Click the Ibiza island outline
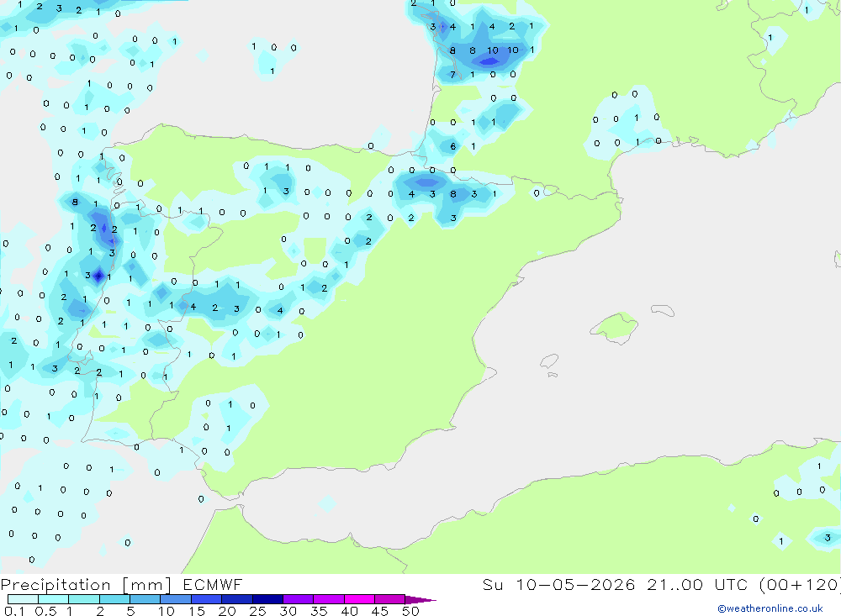 [x=550, y=361]
